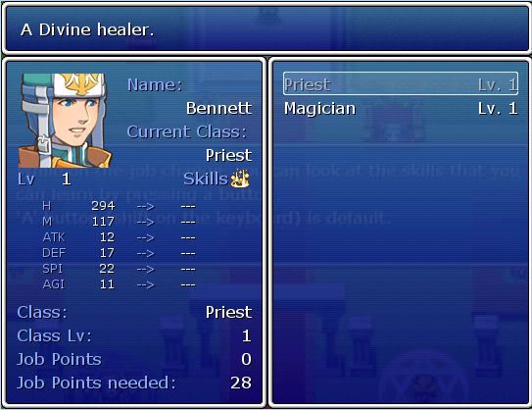Click Magician's Lv. 1 indicator
The width and height of the screenshot is (532, 410).
498,109
